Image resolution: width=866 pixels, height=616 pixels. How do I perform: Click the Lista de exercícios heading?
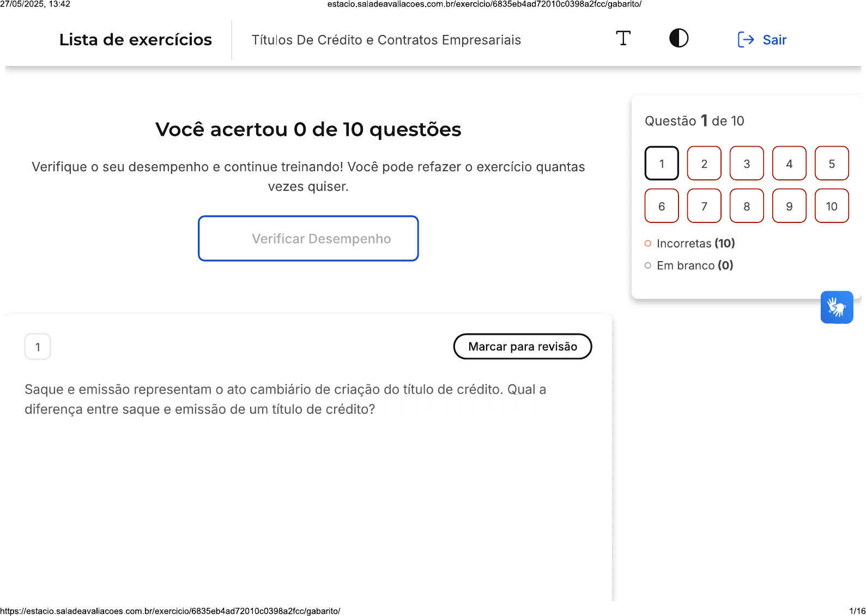click(136, 40)
